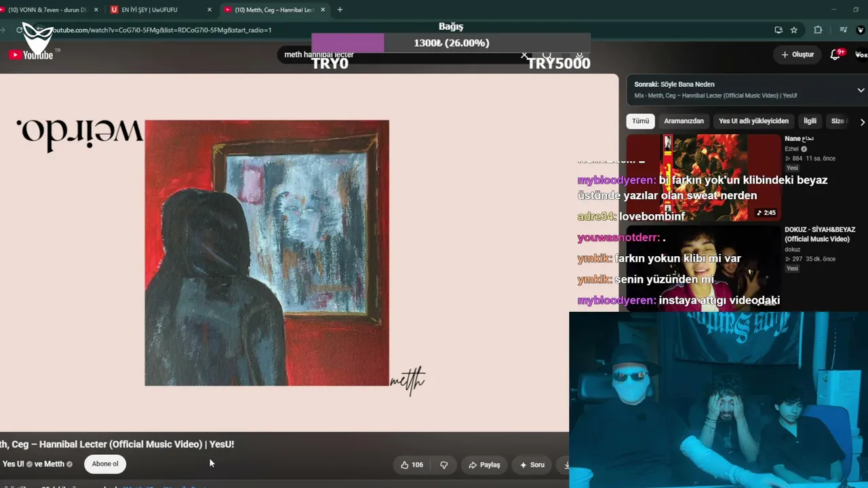Click the Sonraki: Söyle Bana Neden text
Viewport: 868px width, 488px height.
tap(674, 85)
